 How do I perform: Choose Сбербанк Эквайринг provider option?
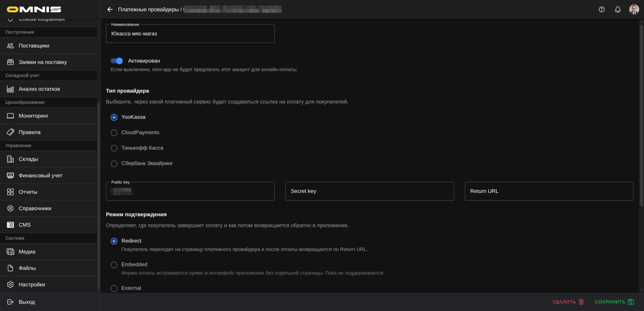coord(114,164)
